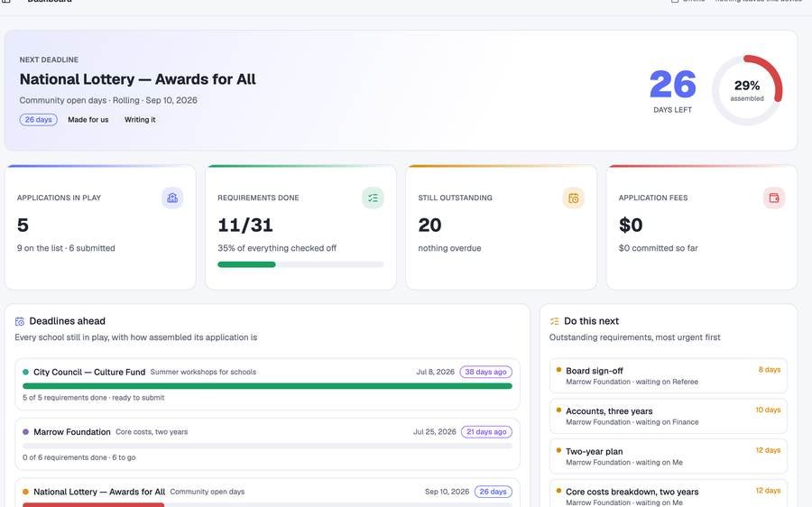The width and height of the screenshot is (812, 507).
Task: Open Core costs breakdown, two years task
Action: (668, 494)
